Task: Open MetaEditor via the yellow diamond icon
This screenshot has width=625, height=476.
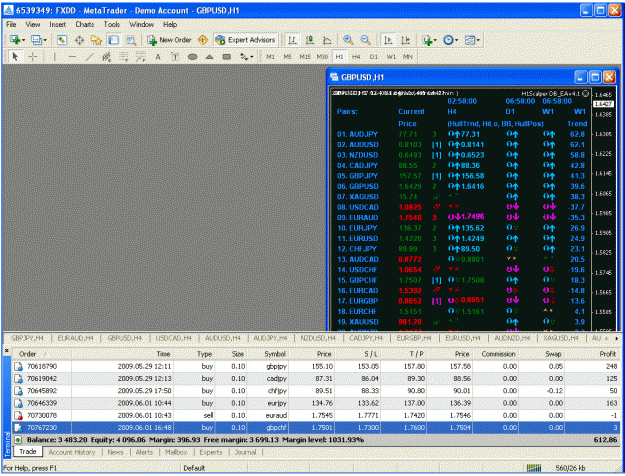Action: [x=203, y=40]
